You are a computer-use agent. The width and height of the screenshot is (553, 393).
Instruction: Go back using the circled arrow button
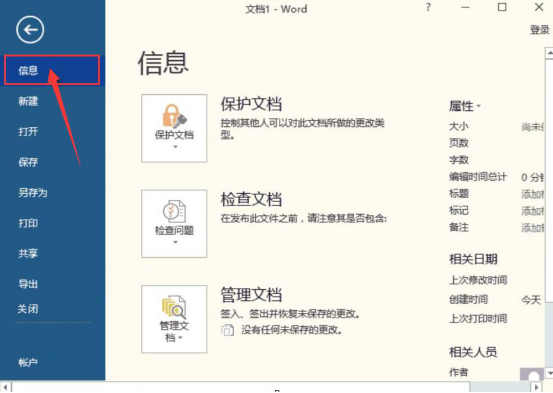[30, 30]
